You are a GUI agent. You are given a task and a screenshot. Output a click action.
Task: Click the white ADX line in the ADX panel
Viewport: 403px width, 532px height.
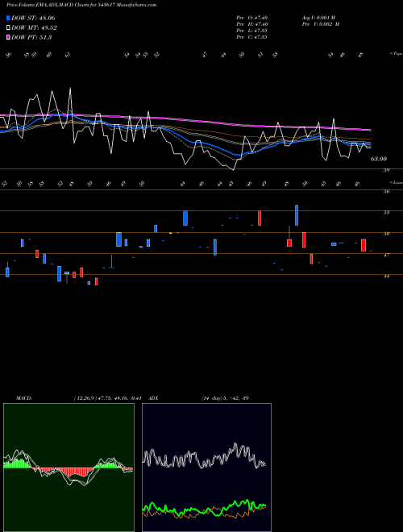pos(204,456)
